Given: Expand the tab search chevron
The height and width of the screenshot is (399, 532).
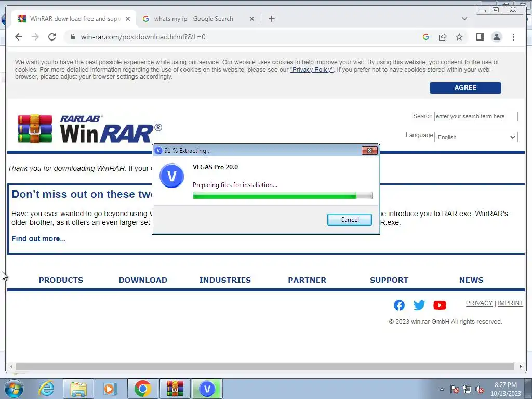Looking at the screenshot, I should (x=464, y=19).
